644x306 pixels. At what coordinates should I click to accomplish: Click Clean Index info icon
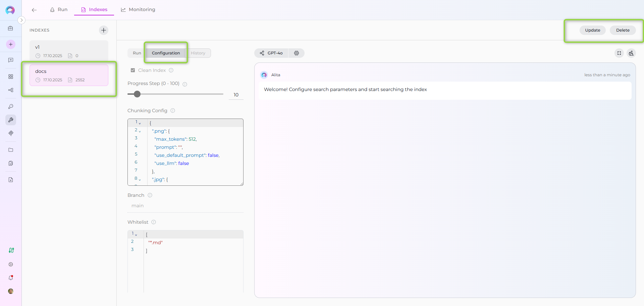(x=171, y=70)
